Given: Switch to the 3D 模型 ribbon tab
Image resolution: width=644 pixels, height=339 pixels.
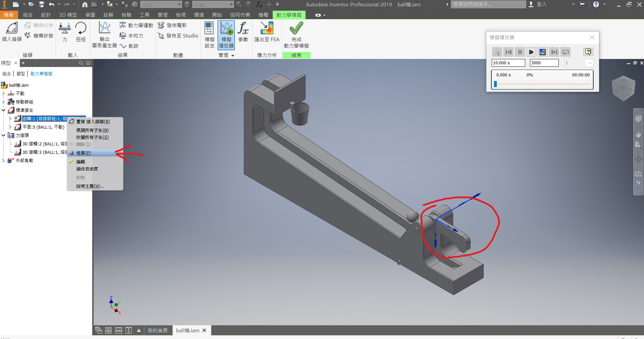Looking at the screenshot, I should pos(68,15).
